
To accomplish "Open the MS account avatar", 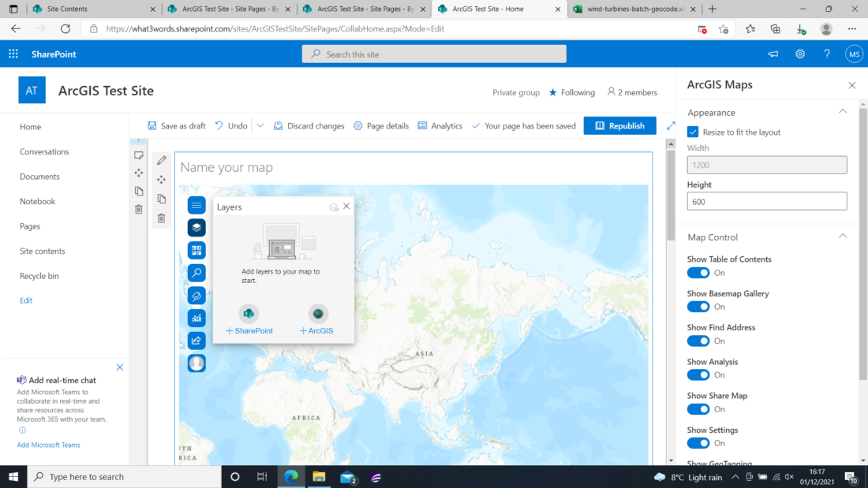I will click(x=854, y=54).
